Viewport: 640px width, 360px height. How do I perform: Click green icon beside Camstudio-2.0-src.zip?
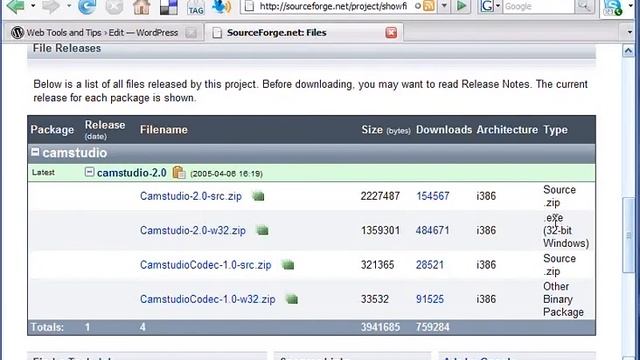coord(258,196)
